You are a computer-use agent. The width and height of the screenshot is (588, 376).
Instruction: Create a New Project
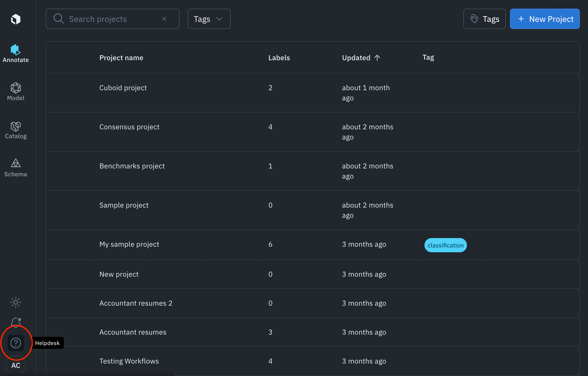pos(545,19)
